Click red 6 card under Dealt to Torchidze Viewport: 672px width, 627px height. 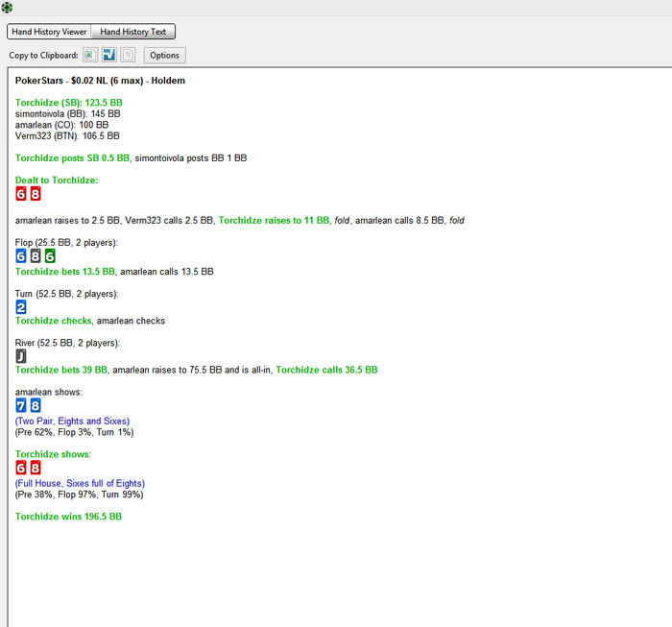[20, 194]
